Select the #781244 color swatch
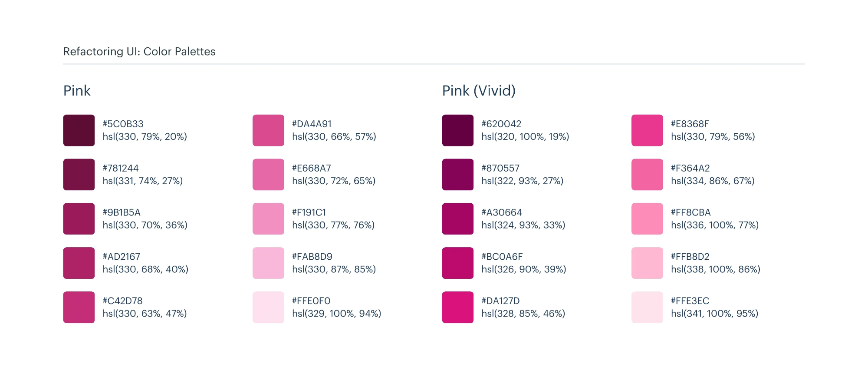Screen dimensions: 868x377 tap(79, 175)
